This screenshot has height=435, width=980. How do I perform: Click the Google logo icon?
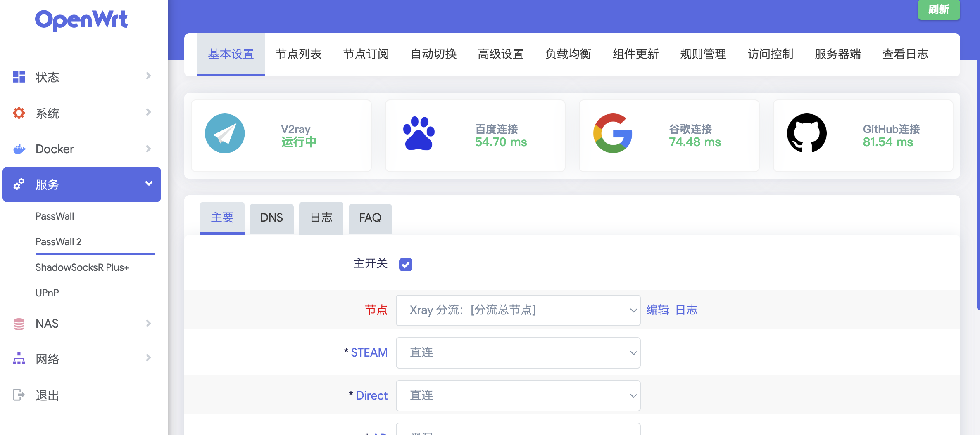(x=613, y=134)
